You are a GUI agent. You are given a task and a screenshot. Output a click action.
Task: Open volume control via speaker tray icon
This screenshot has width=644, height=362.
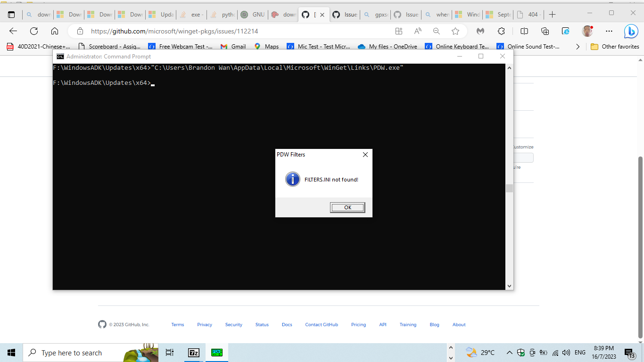tap(565, 353)
